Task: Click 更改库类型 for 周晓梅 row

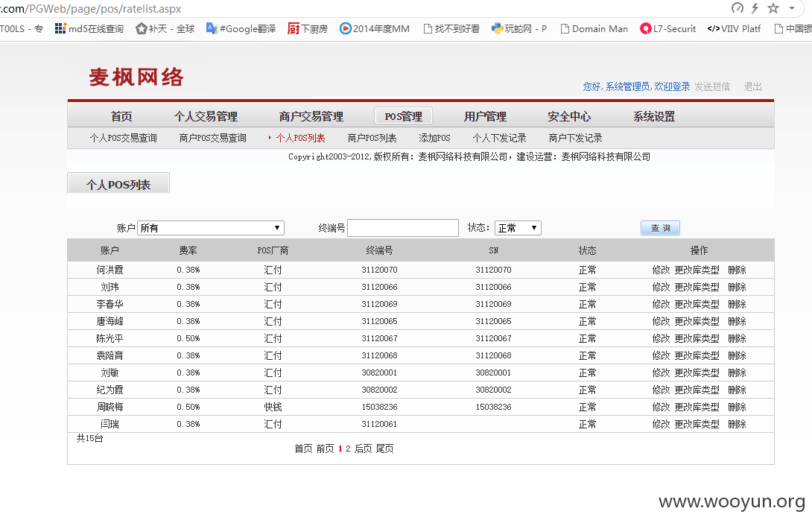Action: [697, 407]
